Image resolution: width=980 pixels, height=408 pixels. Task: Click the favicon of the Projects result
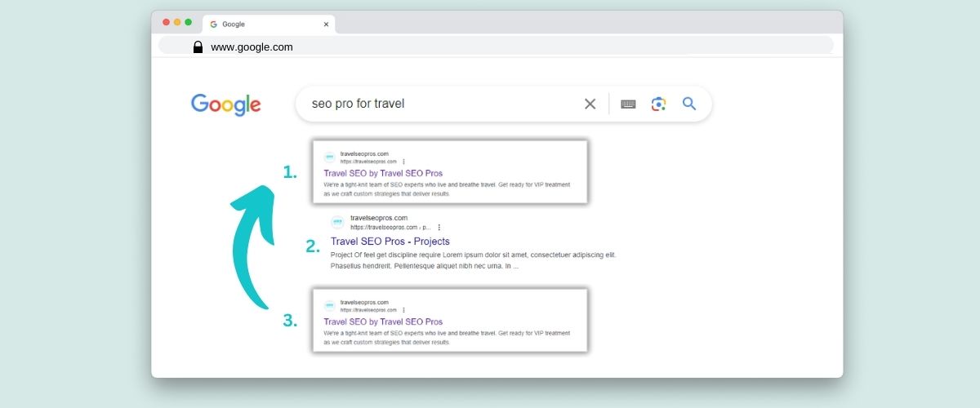(337, 222)
